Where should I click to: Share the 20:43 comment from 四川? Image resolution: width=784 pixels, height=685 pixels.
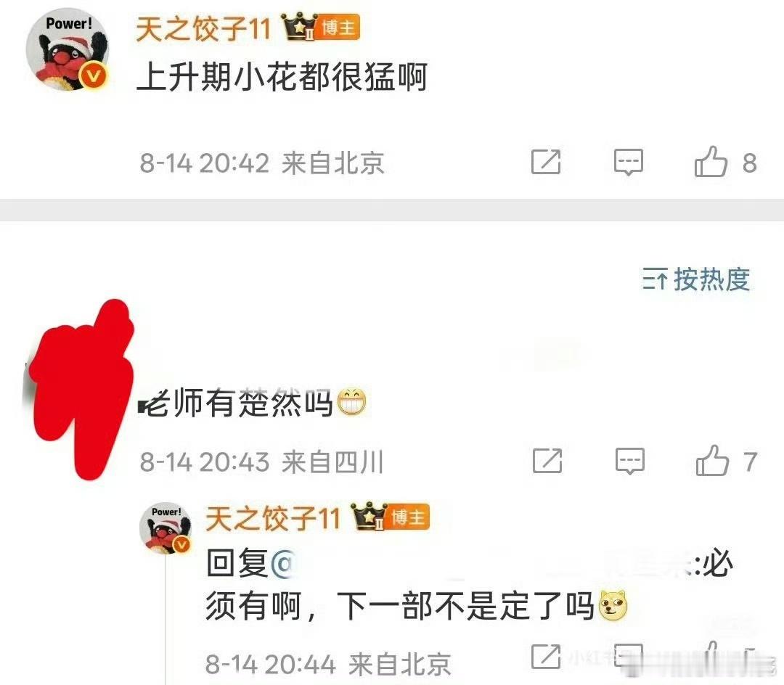547,461
